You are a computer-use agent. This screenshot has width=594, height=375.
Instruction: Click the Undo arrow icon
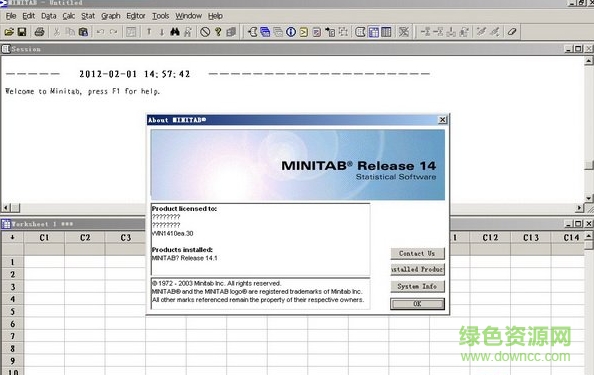(100, 32)
